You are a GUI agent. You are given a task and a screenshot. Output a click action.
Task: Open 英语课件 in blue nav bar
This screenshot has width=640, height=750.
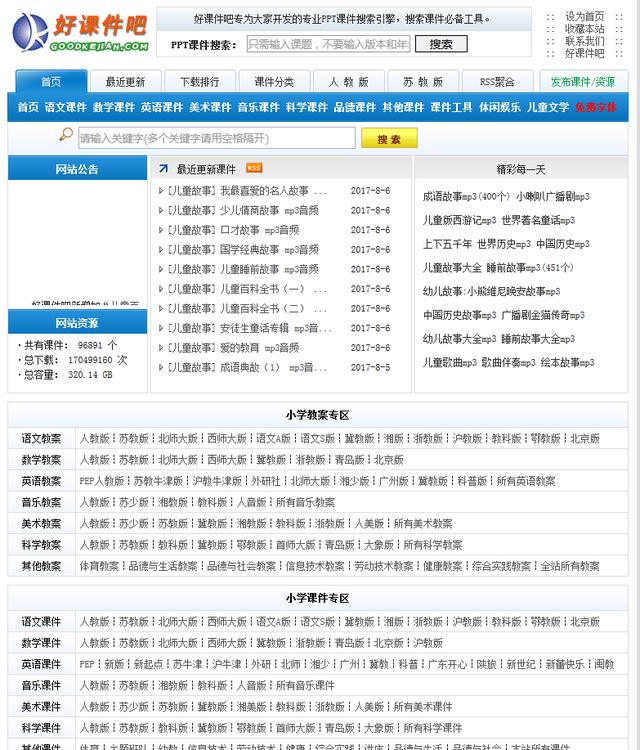point(162,107)
